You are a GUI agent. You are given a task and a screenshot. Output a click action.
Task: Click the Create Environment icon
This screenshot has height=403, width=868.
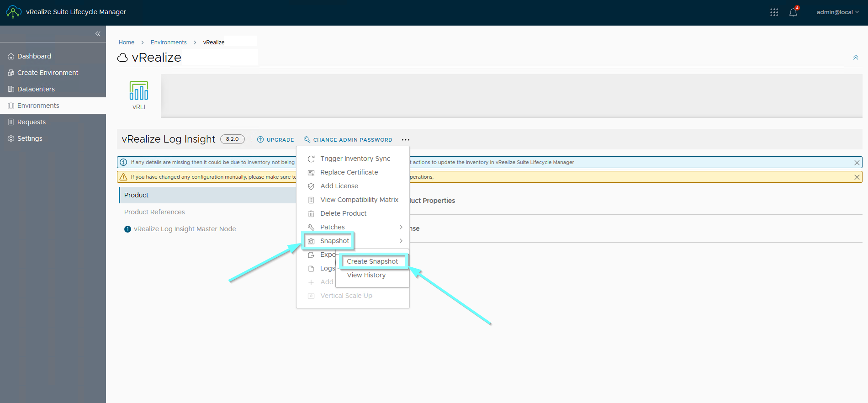11,73
